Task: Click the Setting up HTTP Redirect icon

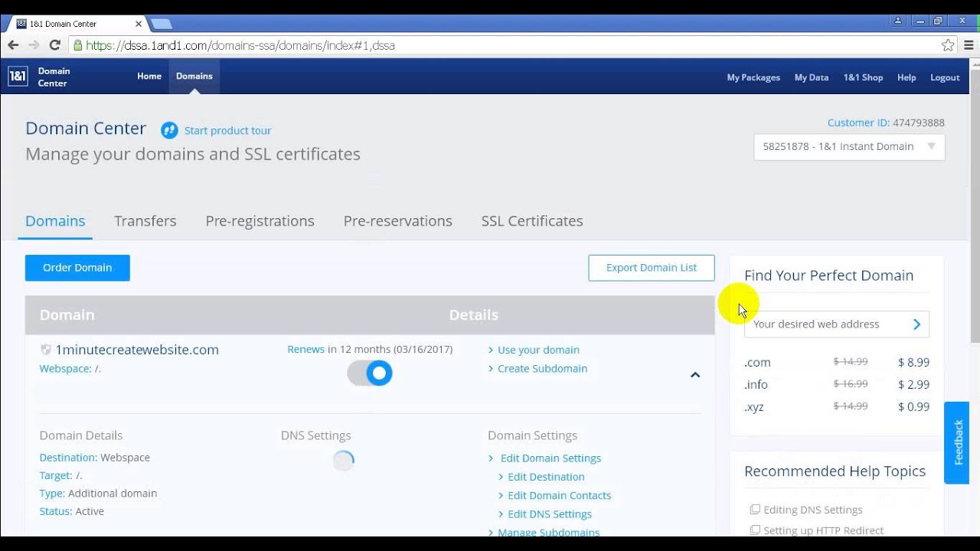Action: tap(755, 530)
